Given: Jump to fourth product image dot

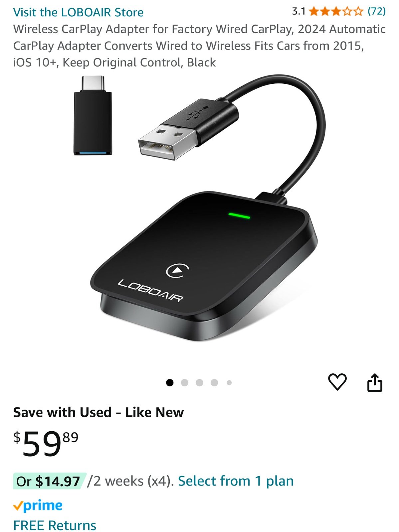Looking at the screenshot, I should pyautogui.click(x=214, y=383).
